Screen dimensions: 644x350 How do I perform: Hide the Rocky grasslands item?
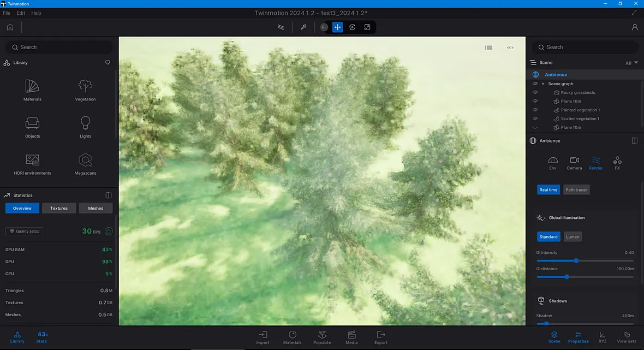coord(535,92)
